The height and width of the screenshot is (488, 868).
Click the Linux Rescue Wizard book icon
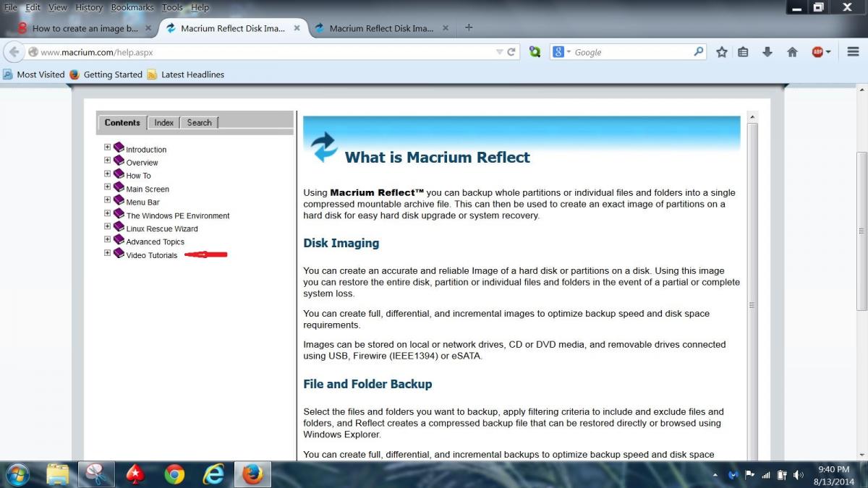click(x=119, y=226)
